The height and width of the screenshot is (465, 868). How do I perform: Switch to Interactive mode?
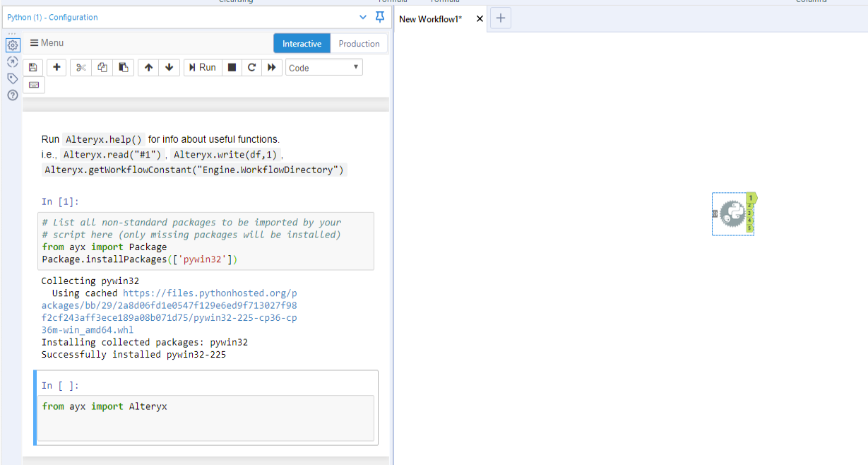click(302, 43)
